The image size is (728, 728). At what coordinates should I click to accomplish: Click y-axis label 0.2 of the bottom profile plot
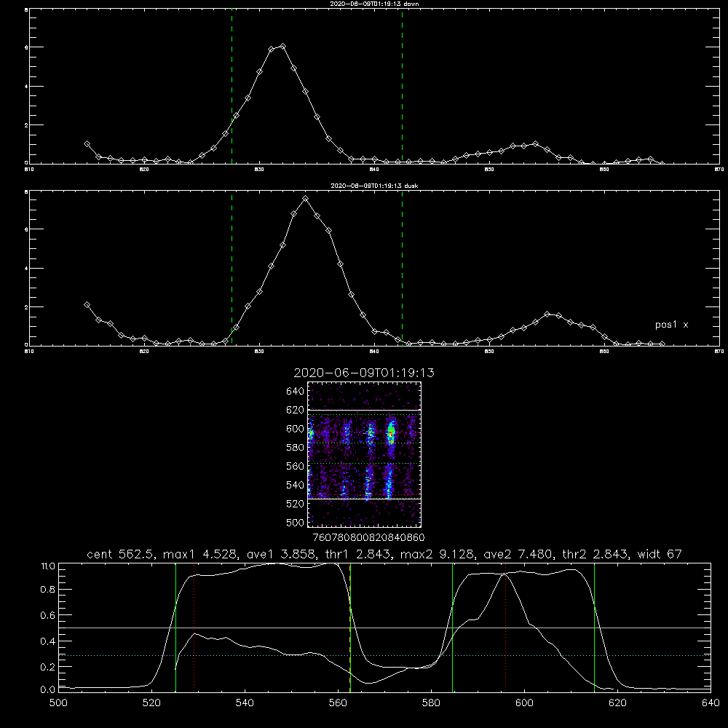click(47, 667)
